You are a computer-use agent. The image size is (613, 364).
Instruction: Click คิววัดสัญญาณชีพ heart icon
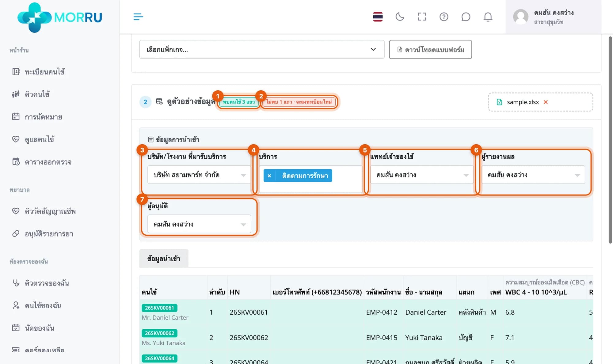tap(16, 211)
